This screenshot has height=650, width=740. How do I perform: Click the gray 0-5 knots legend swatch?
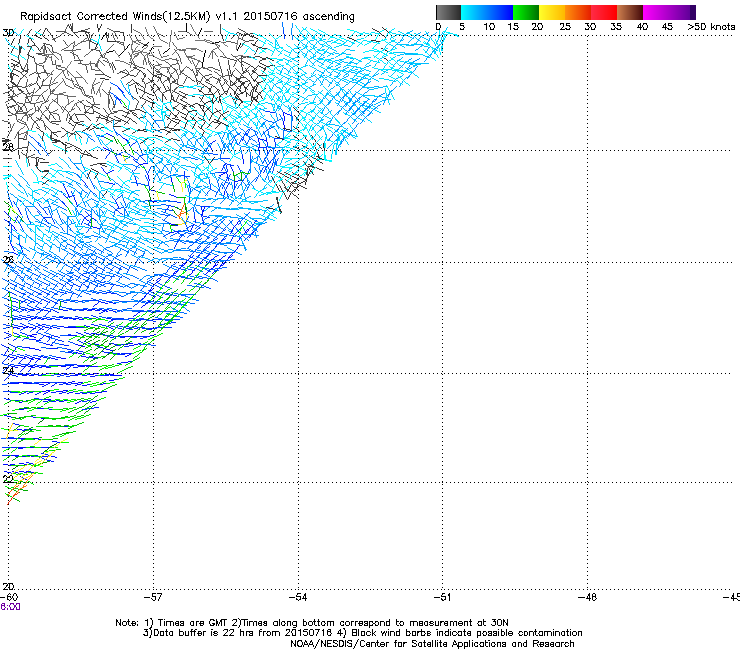[x=448, y=12]
